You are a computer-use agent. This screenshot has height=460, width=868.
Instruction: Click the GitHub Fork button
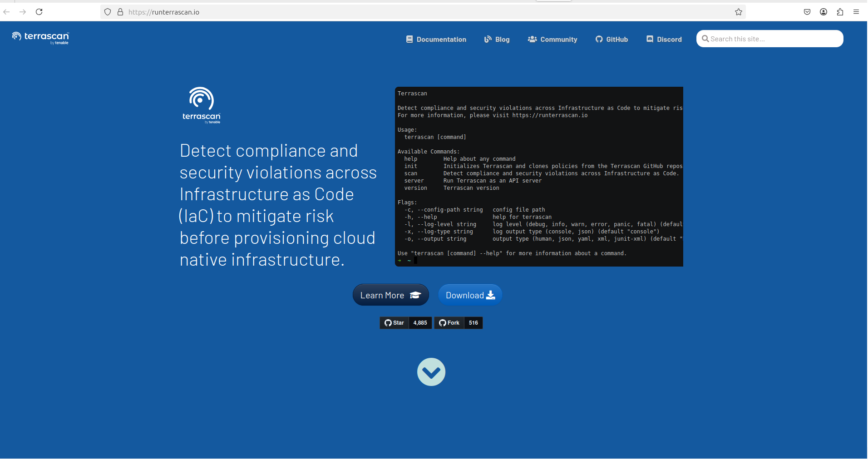point(449,323)
